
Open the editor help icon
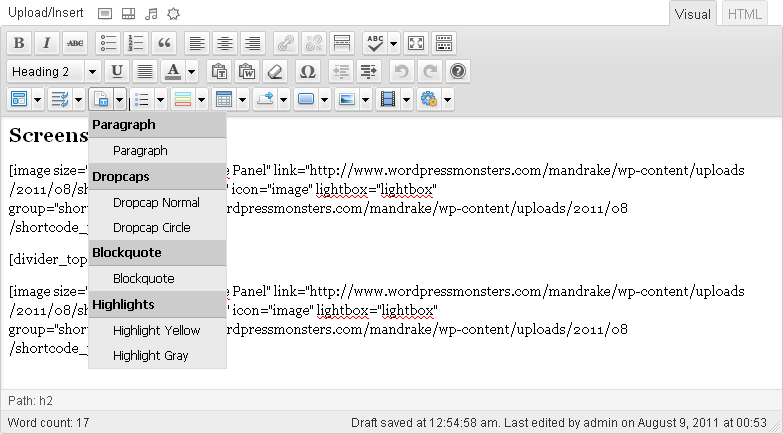pyautogui.click(x=457, y=71)
